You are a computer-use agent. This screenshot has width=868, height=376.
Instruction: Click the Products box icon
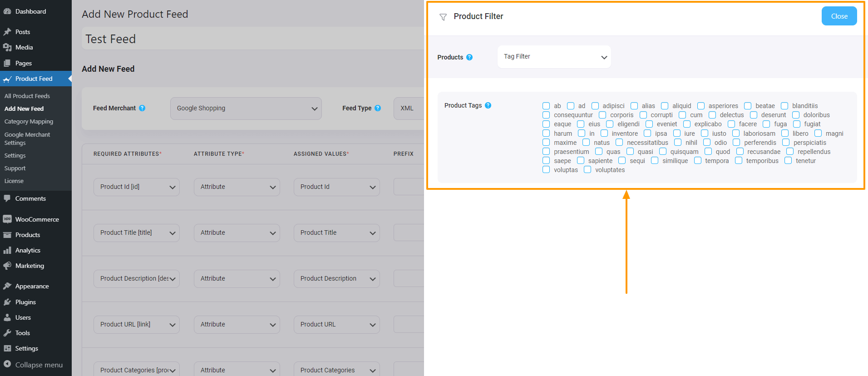coord(7,235)
